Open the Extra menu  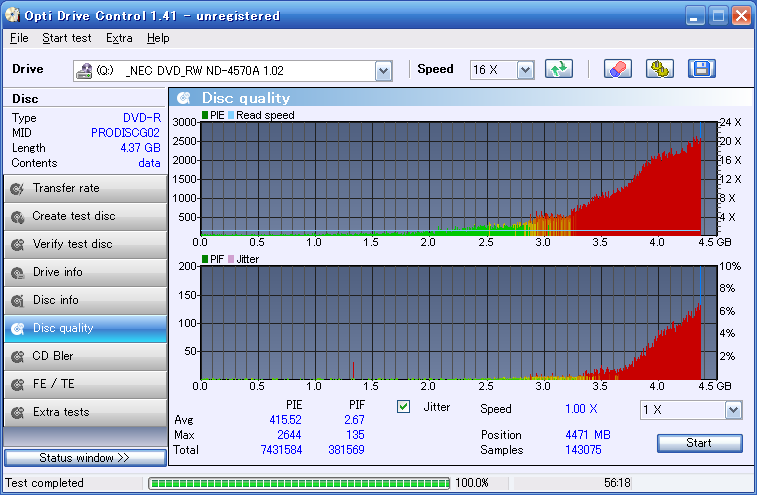pyautogui.click(x=119, y=38)
